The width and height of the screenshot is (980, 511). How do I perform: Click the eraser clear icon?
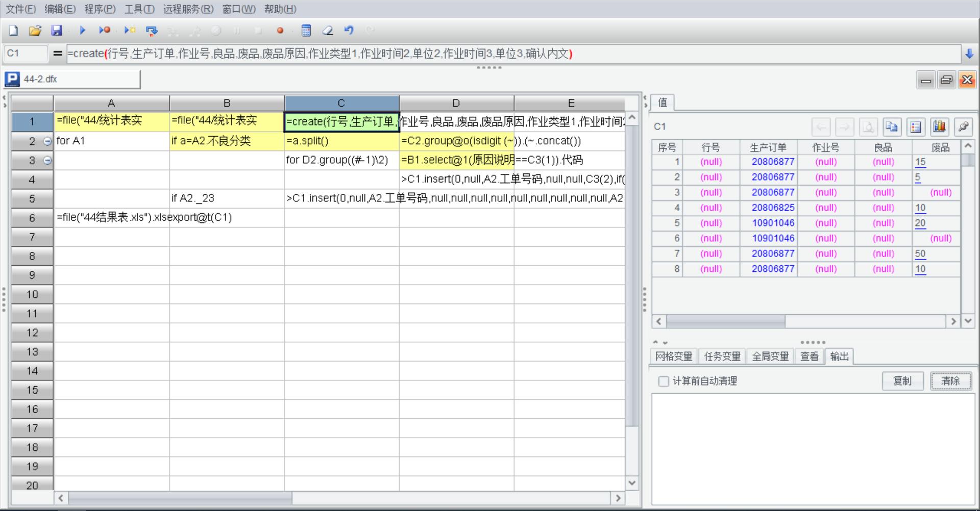[328, 31]
